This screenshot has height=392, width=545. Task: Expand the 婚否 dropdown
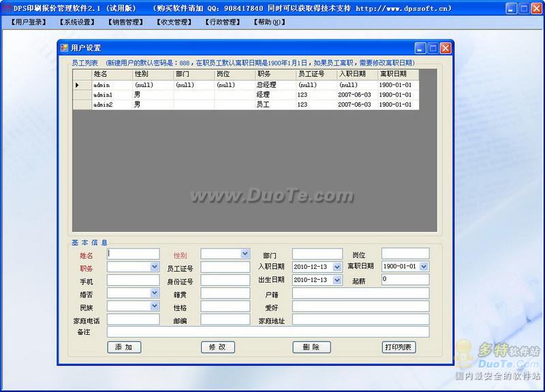tap(155, 293)
